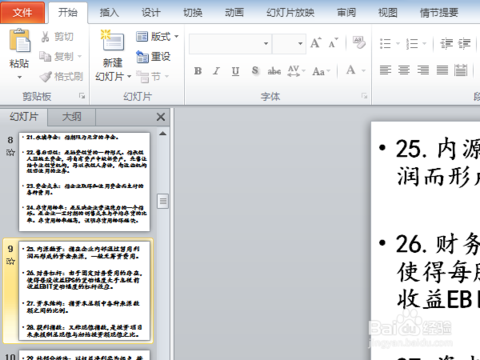Decrease list indent level
480x360 pixels.
click(x=446, y=43)
